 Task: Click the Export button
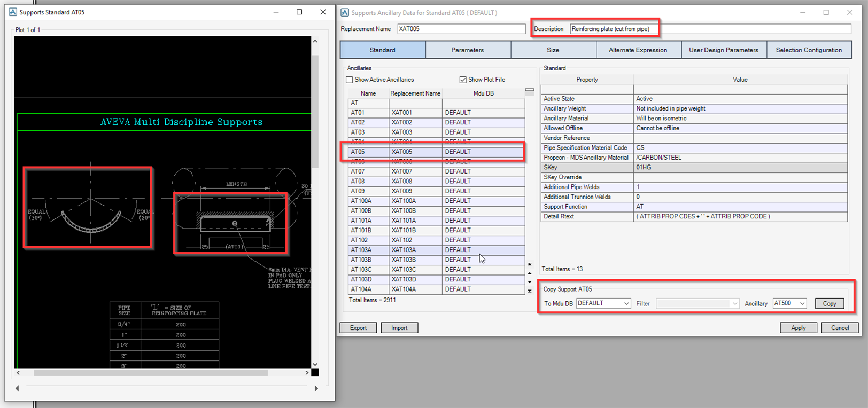(x=358, y=328)
